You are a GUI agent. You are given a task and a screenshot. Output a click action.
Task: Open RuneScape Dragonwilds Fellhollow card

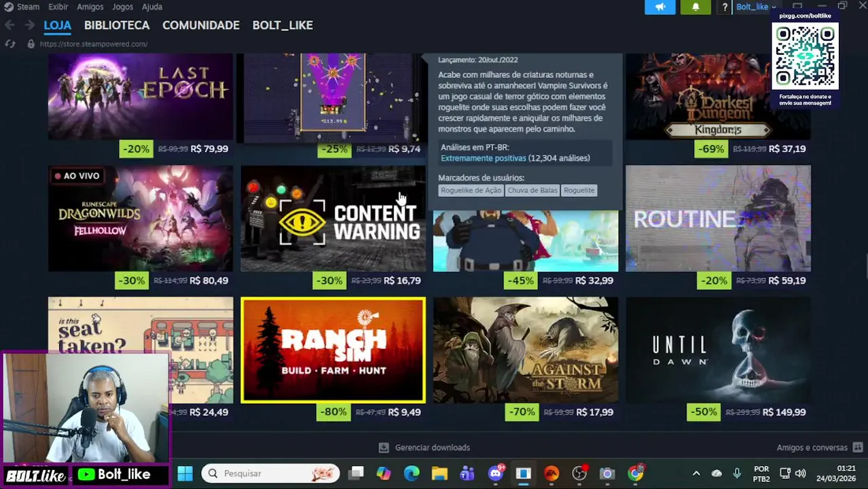coord(141,218)
